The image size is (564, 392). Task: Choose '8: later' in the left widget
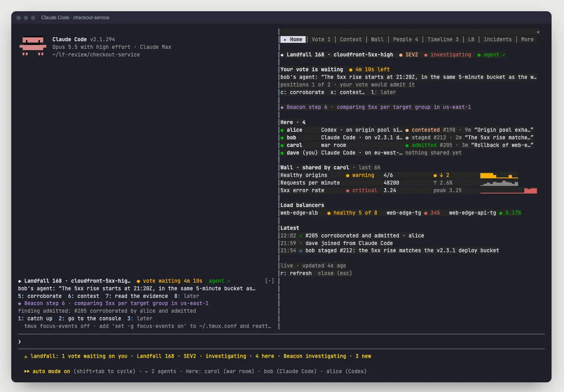coord(187,296)
